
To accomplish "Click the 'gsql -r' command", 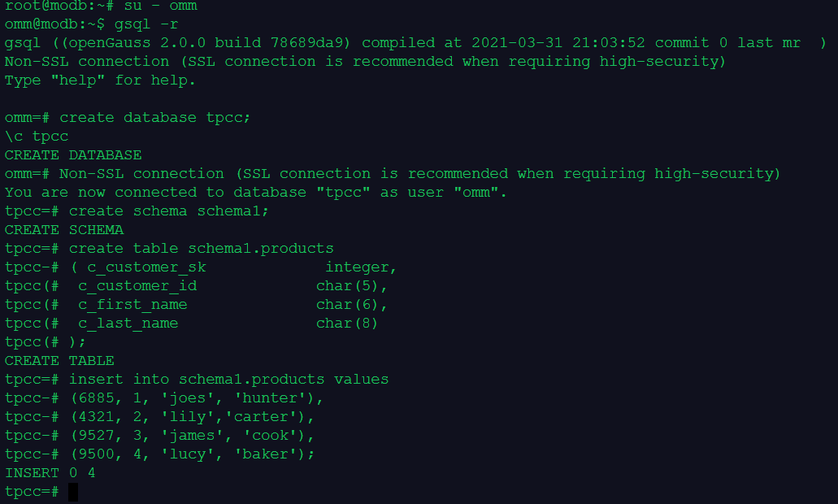I will 146,24.
